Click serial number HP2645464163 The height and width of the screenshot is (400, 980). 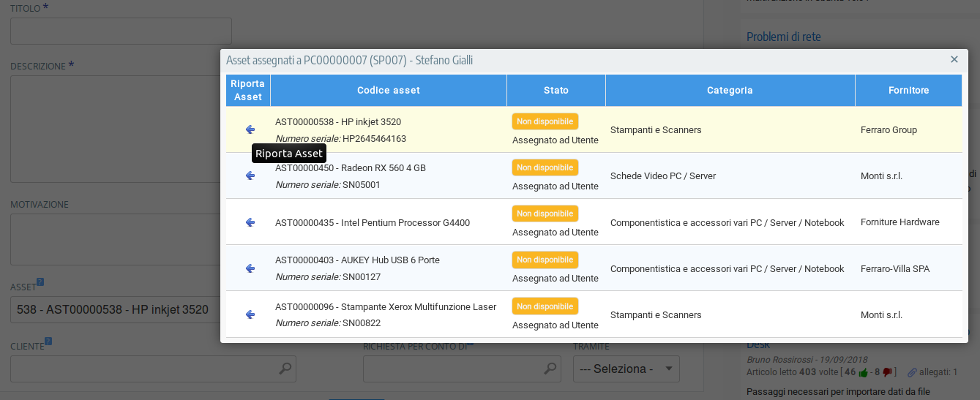(374, 139)
